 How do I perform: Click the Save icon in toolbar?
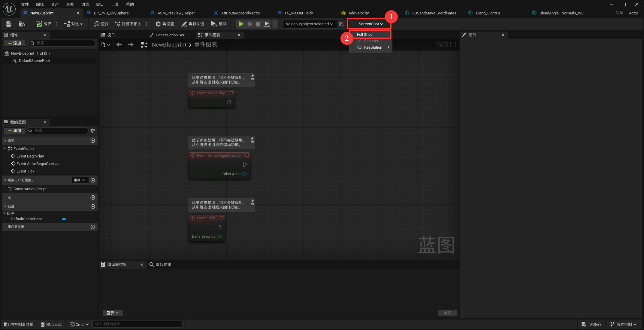click(9, 24)
